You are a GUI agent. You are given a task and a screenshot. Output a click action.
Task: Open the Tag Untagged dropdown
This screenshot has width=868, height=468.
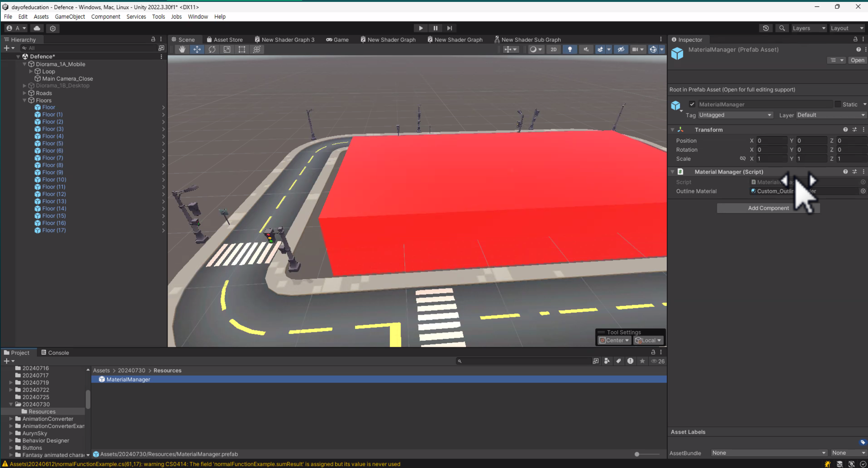[x=735, y=115]
